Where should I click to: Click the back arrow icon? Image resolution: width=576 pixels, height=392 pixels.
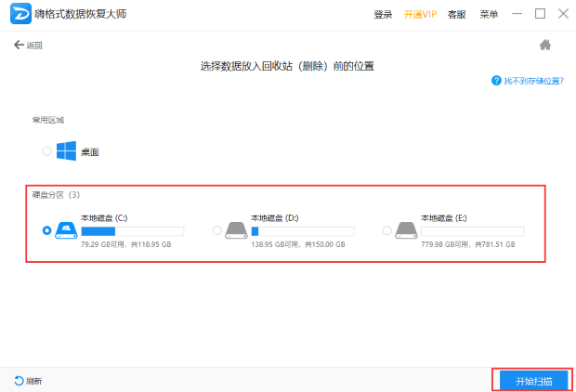(19, 45)
